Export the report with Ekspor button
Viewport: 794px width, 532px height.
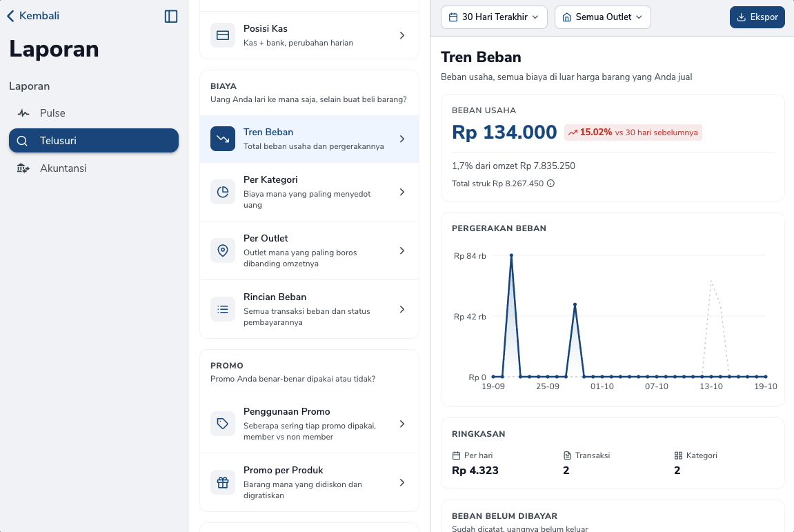757,17
